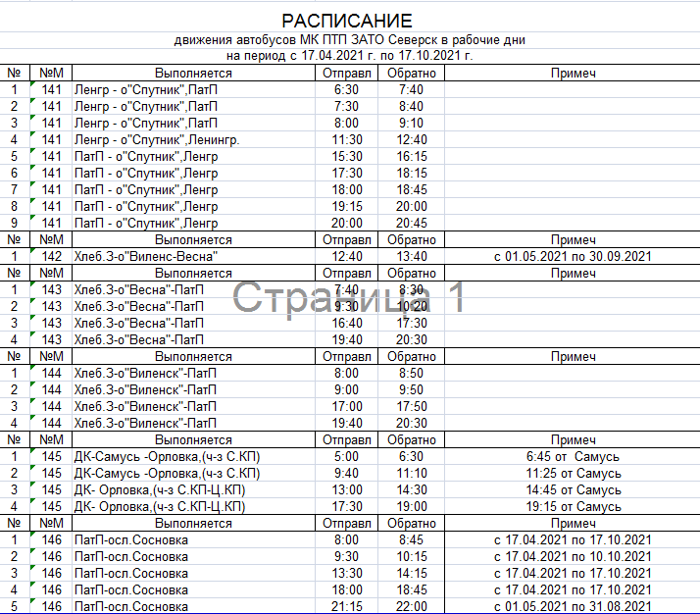Select the note с 17.04.2021 по 10.10.2021
700x614 pixels.
[573, 556]
